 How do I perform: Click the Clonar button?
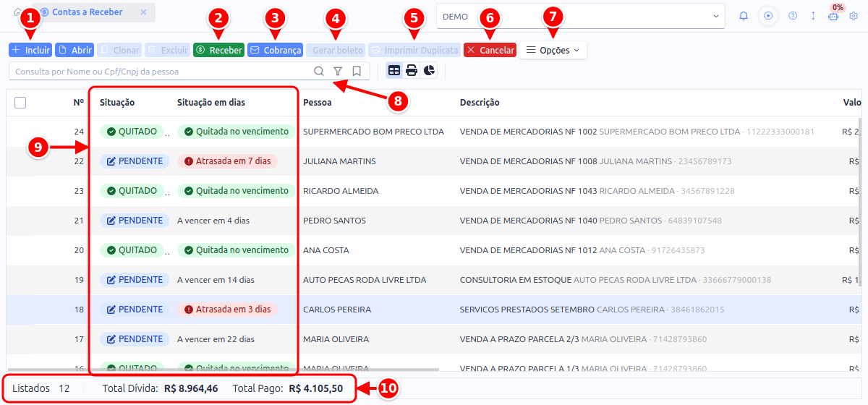pos(119,50)
